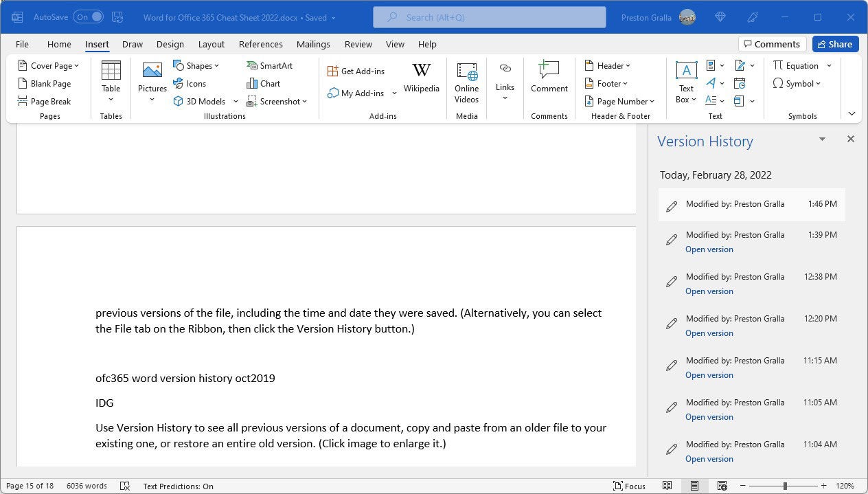Toggle Text Predictions in status bar
868x494 pixels.
[x=178, y=486]
